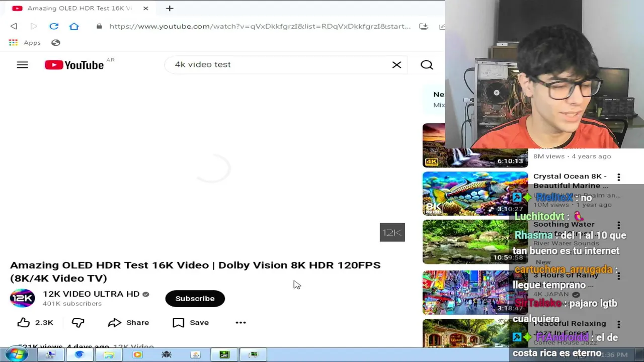Go to the browser home page

[x=74, y=26]
